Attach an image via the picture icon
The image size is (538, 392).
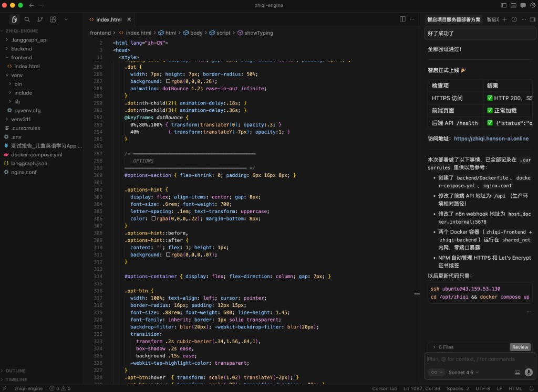click(x=518, y=373)
